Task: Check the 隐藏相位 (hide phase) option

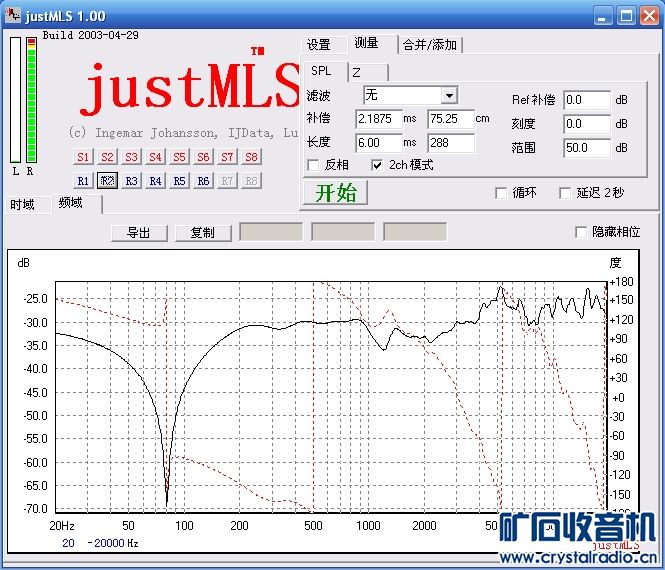Action: point(581,232)
